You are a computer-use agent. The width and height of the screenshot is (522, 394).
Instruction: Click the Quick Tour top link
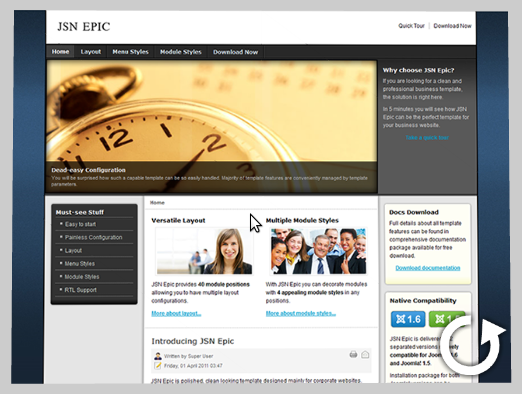click(x=411, y=26)
